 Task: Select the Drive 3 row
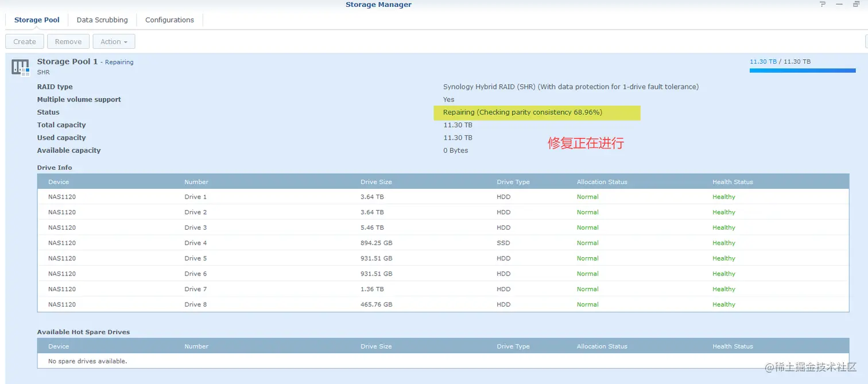(443, 228)
